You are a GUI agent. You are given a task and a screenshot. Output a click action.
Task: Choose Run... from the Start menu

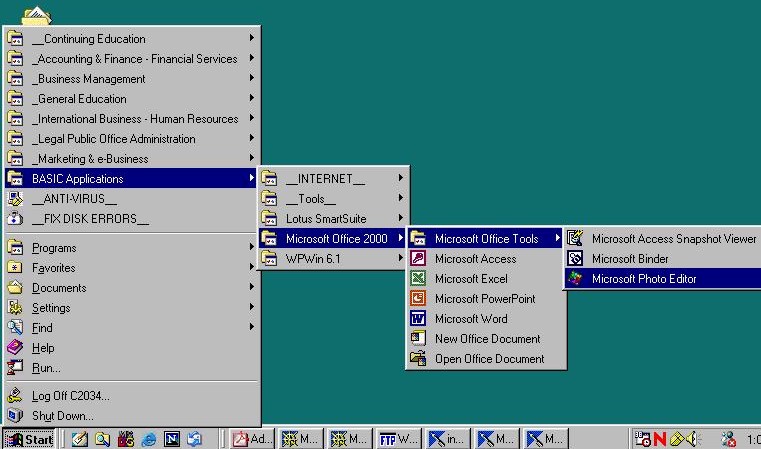coord(131,368)
